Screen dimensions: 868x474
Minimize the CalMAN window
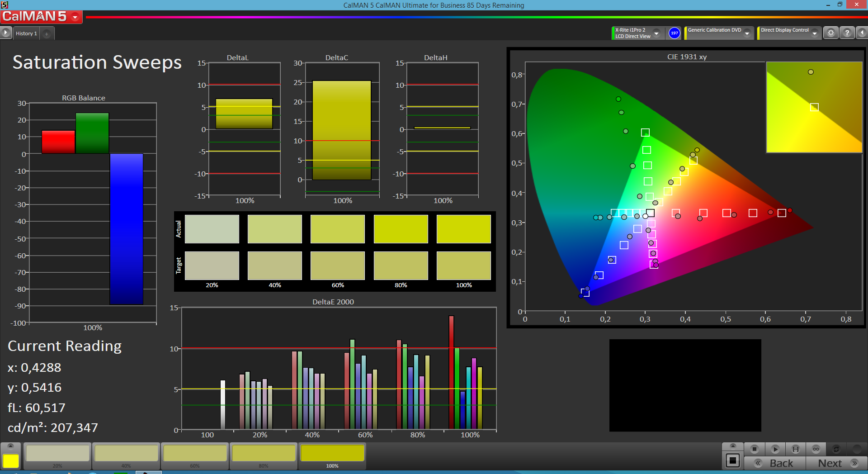828,5
